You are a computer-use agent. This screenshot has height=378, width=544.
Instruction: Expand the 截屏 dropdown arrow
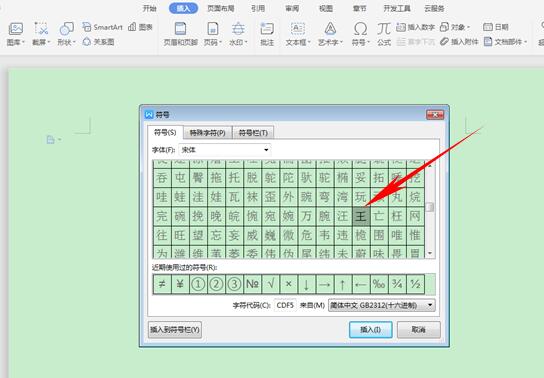tap(49, 42)
